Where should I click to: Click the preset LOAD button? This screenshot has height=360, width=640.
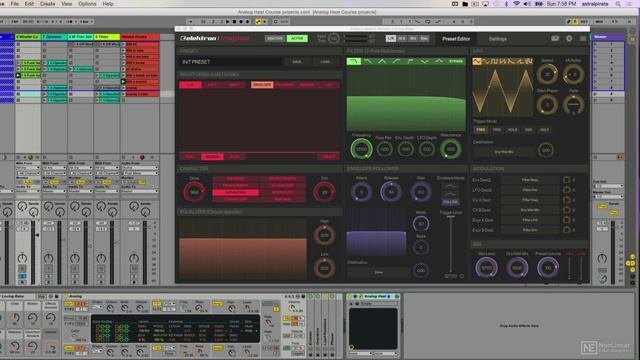pos(325,62)
